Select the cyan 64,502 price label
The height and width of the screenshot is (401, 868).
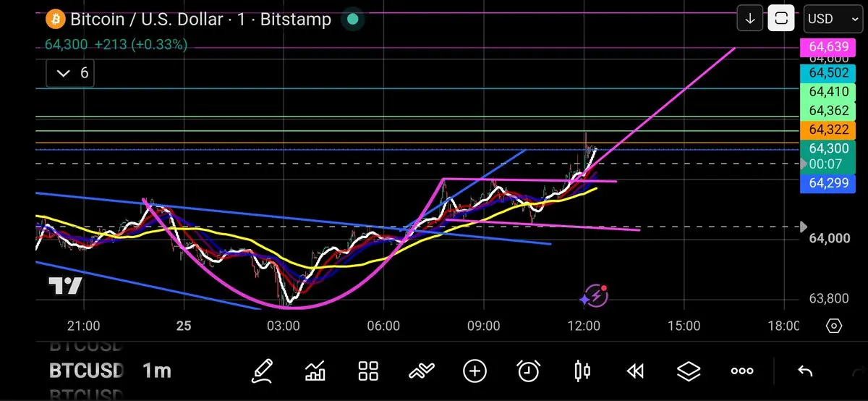tap(828, 73)
